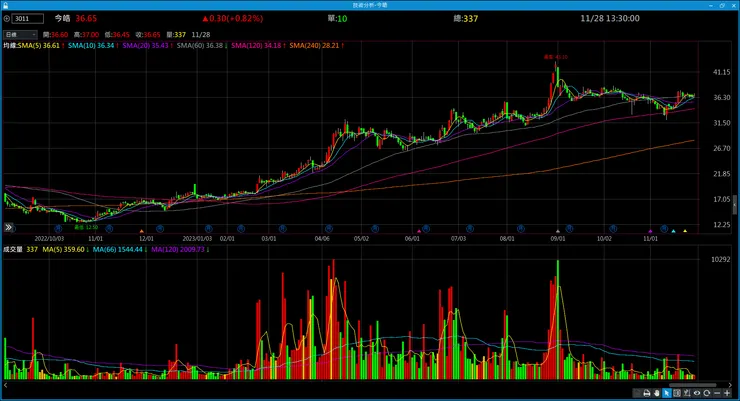This screenshot has width=740, height=401.
Task: Click the 量:337 volume readout
Action: [176, 35]
